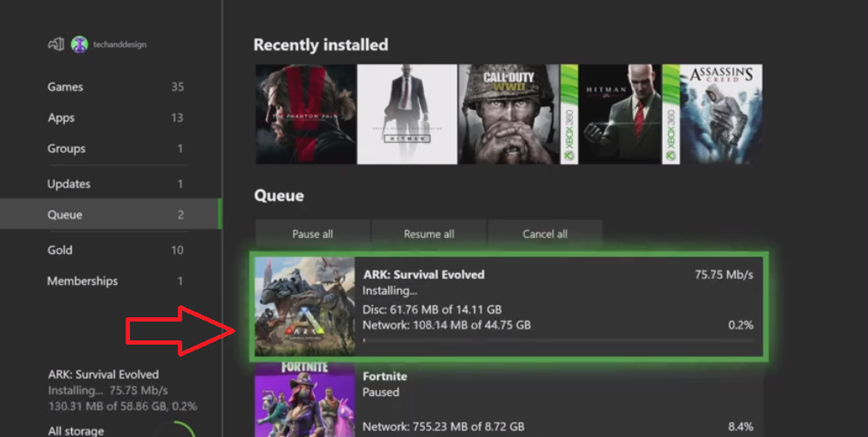The image size is (868, 437).
Task: Click the Fortnite Paused status text
Action: [x=381, y=393]
